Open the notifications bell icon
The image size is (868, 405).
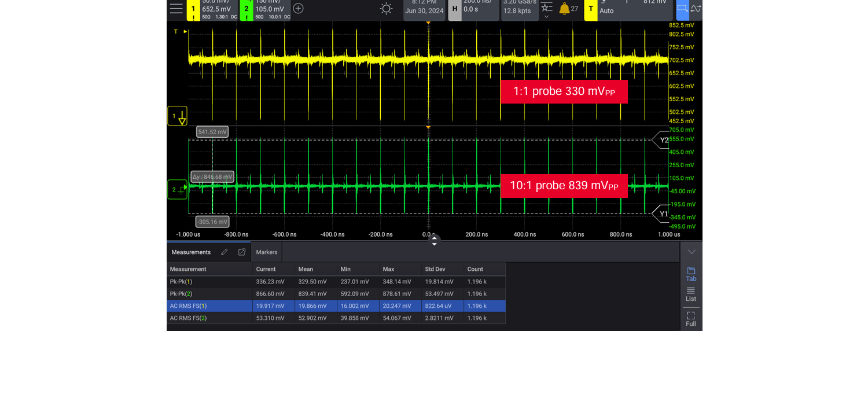click(x=564, y=9)
